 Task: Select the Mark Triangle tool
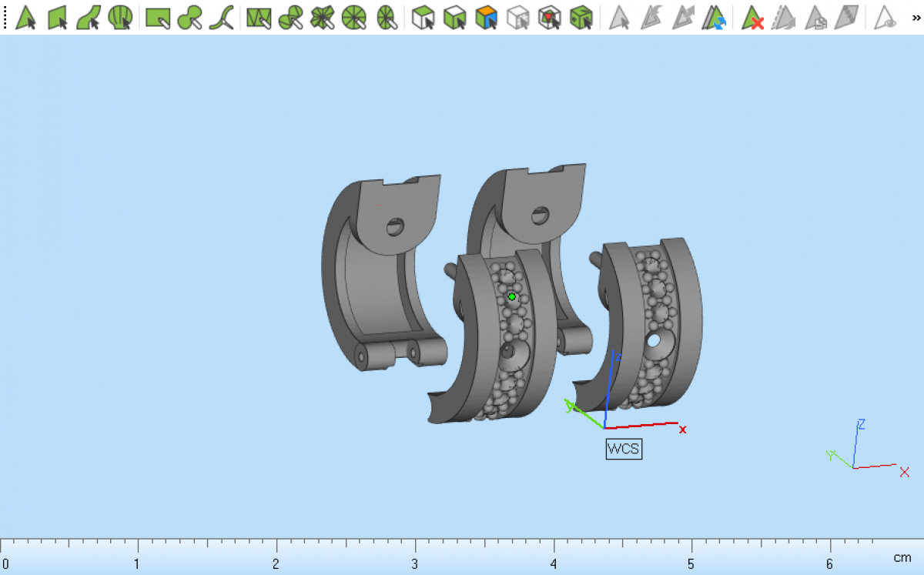[x=26, y=17]
